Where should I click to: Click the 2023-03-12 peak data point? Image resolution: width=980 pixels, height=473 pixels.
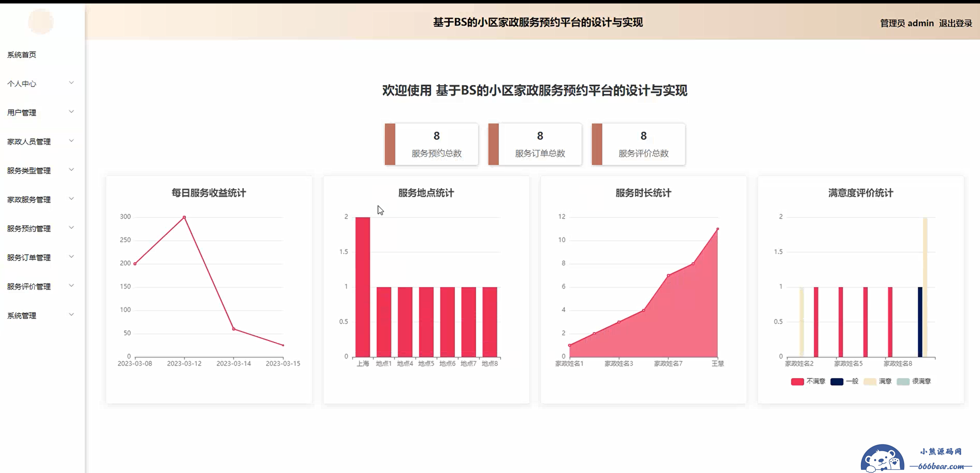tap(184, 217)
